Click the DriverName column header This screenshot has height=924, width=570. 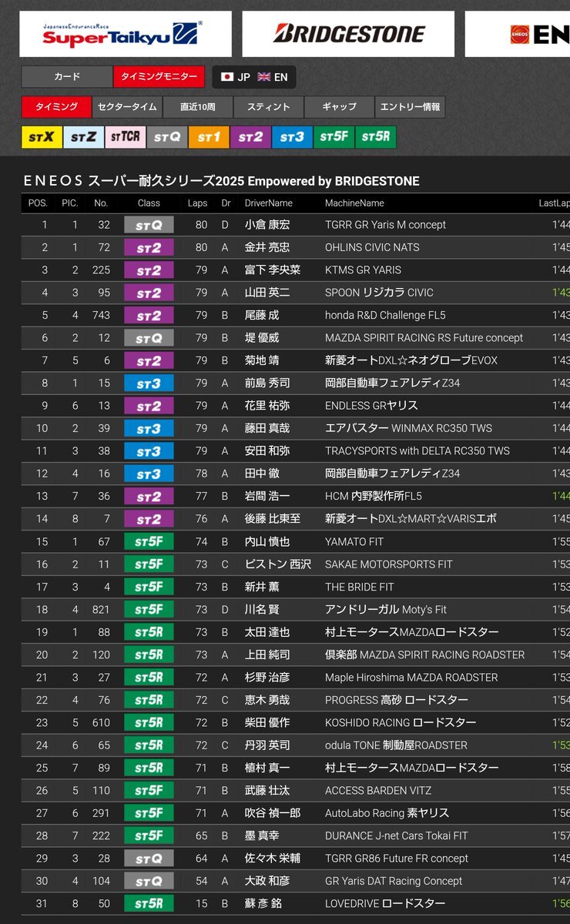(269, 203)
